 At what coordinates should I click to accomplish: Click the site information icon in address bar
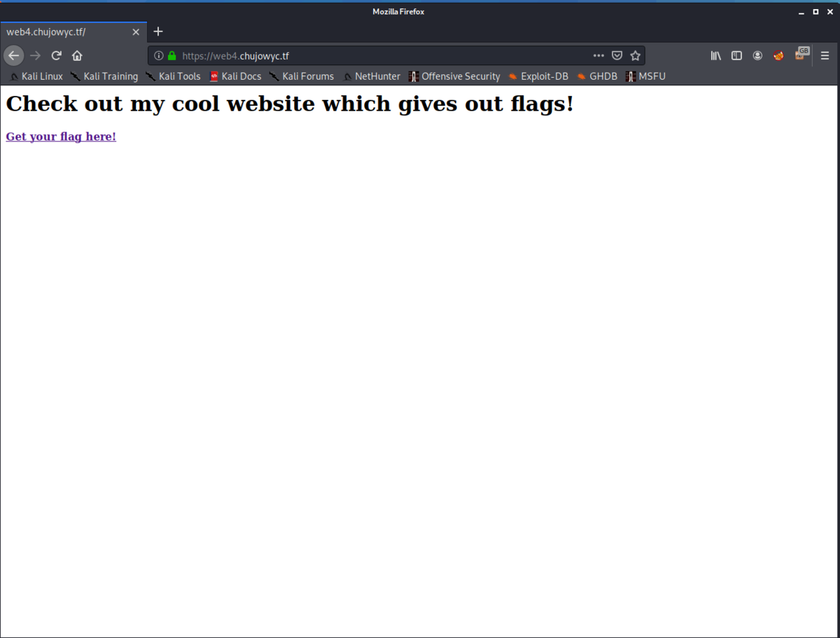click(x=159, y=55)
